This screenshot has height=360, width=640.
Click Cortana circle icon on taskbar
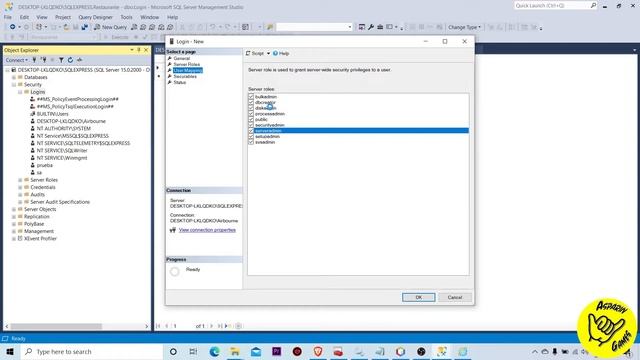tap(173, 351)
